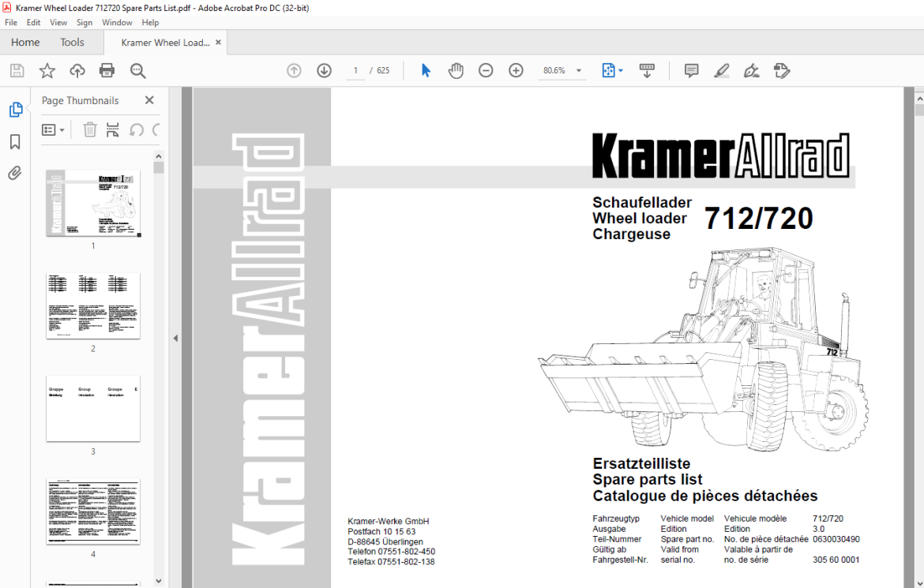The height and width of the screenshot is (588, 924).
Task: Open the Window menu
Action: pyautogui.click(x=117, y=22)
